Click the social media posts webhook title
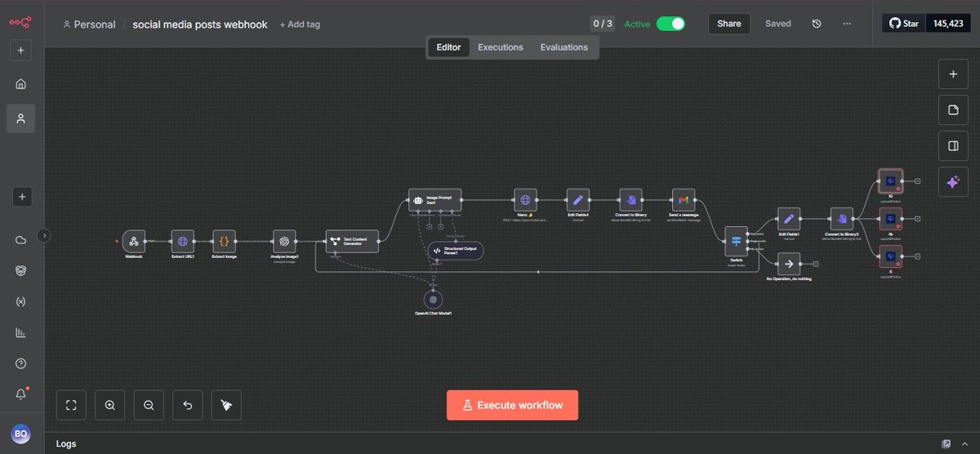 (x=200, y=24)
